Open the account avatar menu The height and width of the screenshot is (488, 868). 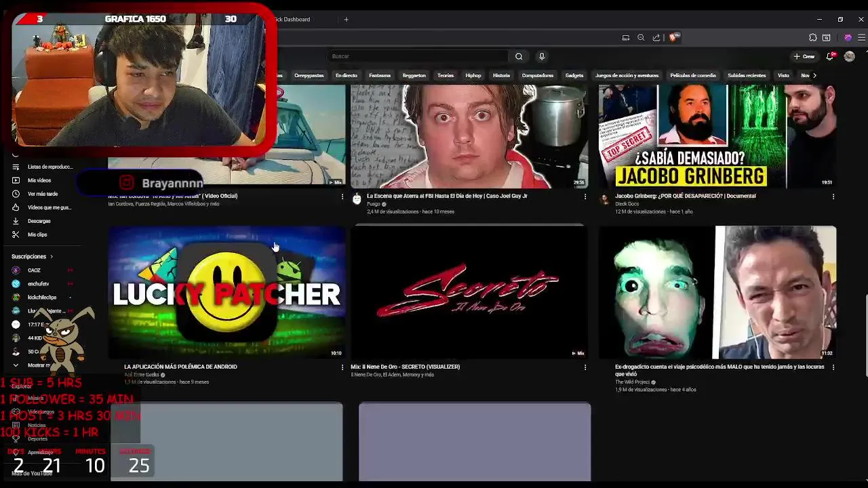point(849,56)
